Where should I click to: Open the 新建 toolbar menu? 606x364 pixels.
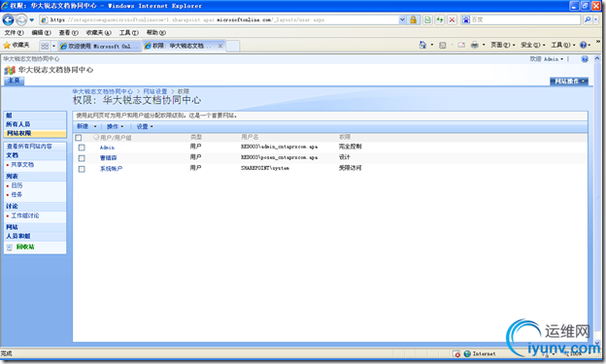86,126
